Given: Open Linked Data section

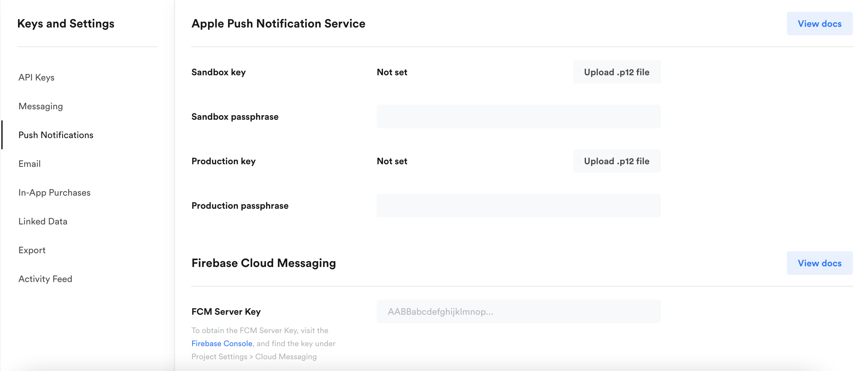Looking at the screenshot, I should (x=43, y=221).
